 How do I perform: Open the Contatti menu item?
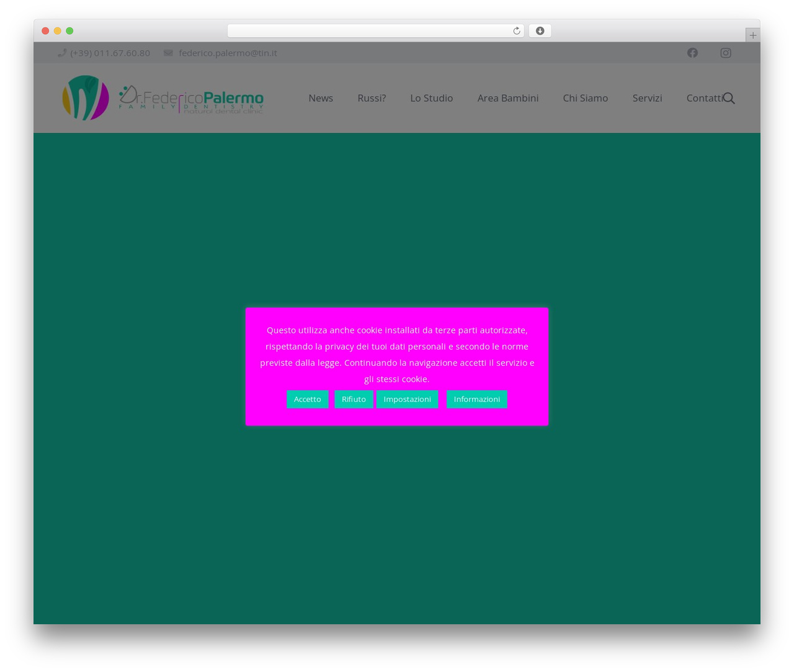pyautogui.click(x=704, y=98)
